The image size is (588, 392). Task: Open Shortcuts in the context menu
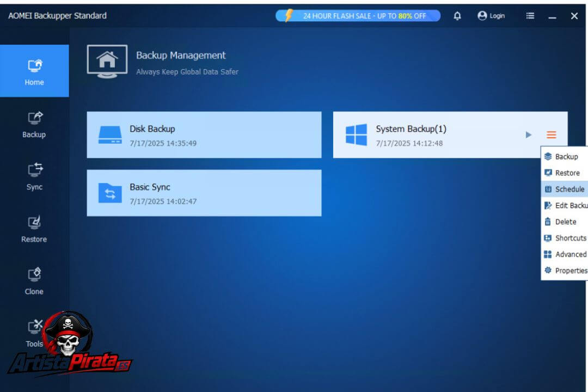coord(564,238)
